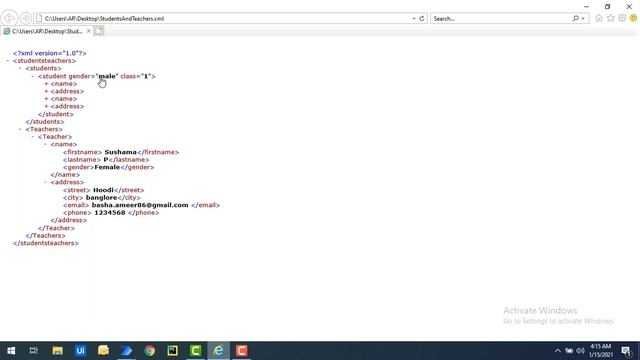Click the </name> closing tag

65,175
